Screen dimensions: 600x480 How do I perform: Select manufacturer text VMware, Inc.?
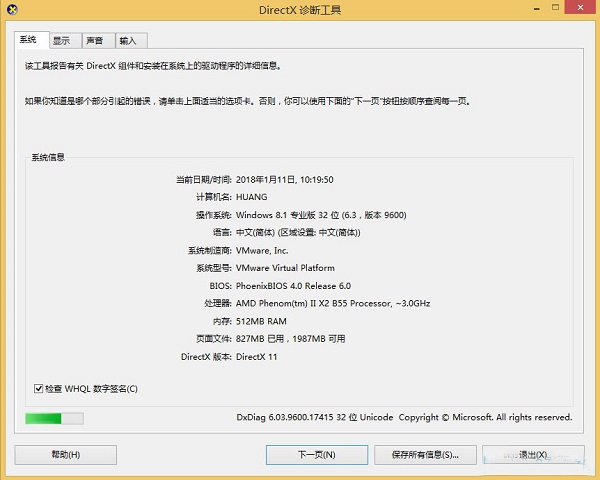(x=262, y=251)
